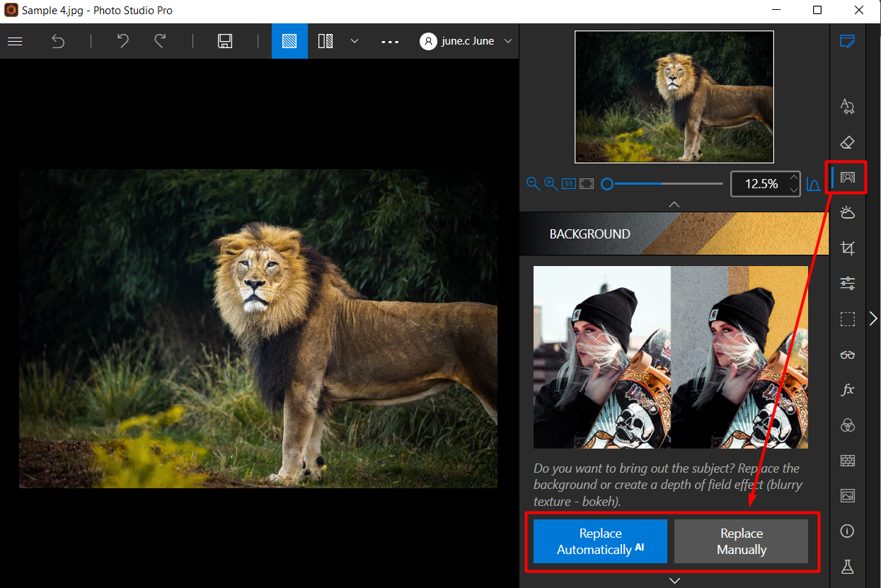Select the text and shapes tool

pyautogui.click(x=848, y=107)
